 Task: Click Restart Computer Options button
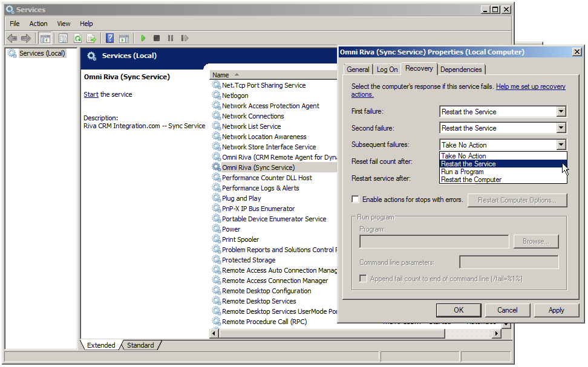point(517,200)
